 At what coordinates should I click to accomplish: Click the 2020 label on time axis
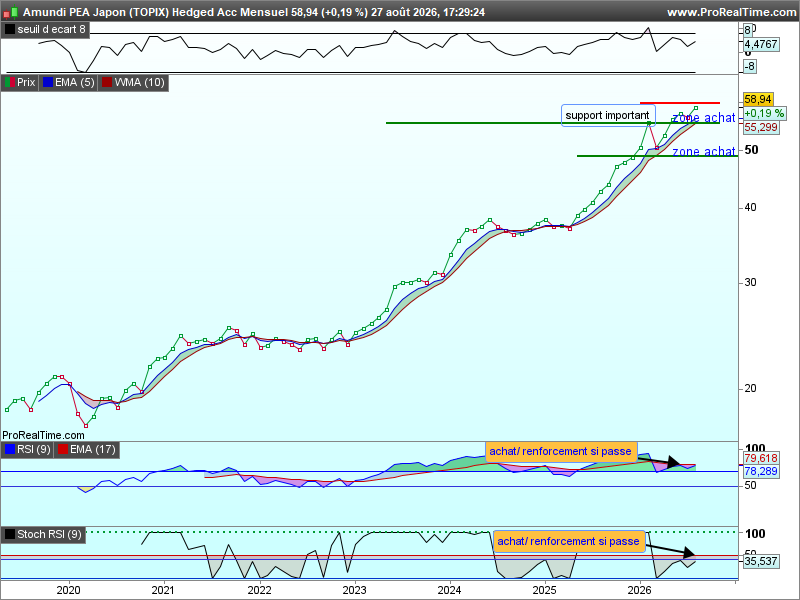[x=68, y=590]
